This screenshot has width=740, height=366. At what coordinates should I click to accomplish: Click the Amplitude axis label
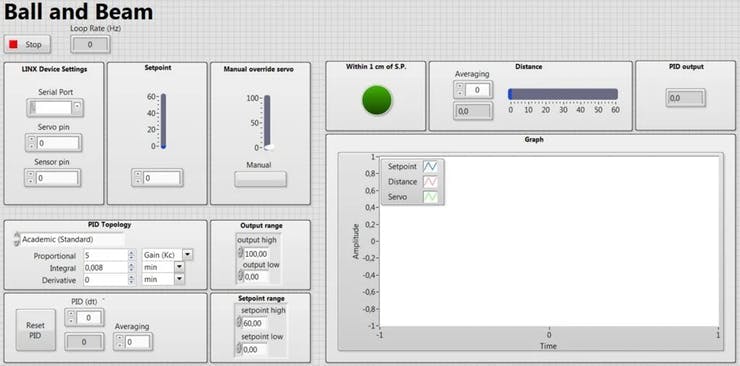coord(356,241)
